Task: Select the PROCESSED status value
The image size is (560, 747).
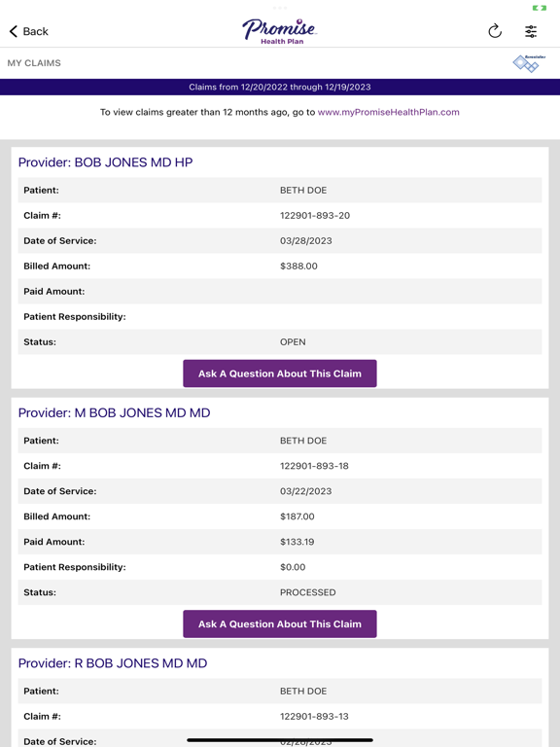Action: [307, 592]
